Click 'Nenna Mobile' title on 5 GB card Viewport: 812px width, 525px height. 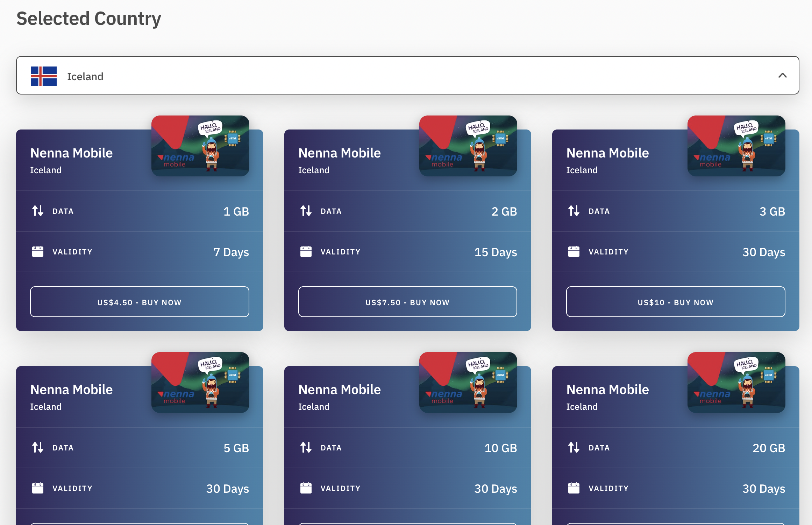[x=71, y=390]
